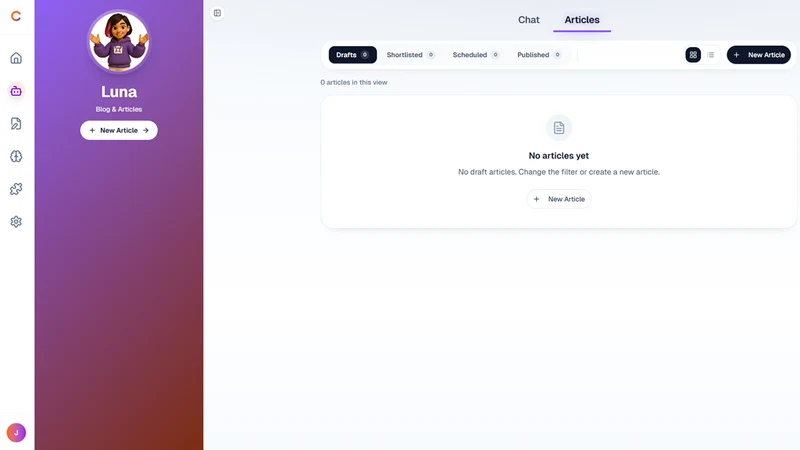This screenshot has height=450, width=800.
Task: Show Scheduled articles filter
Action: pos(476,55)
